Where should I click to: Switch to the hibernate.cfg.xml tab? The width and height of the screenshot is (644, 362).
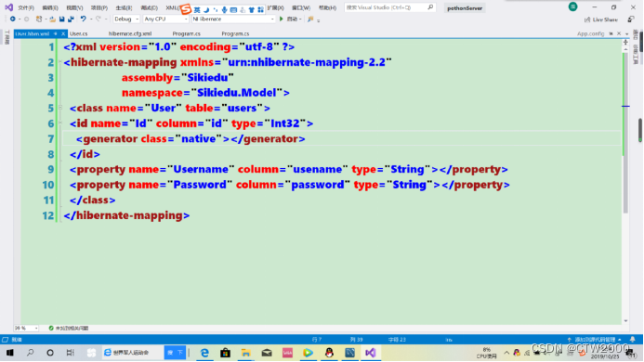(x=130, y=33)
